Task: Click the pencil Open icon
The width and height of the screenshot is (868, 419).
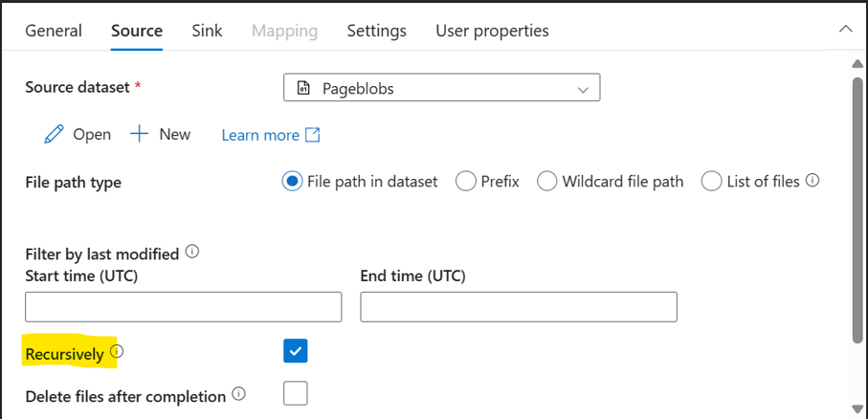Action: coord(54,135)
